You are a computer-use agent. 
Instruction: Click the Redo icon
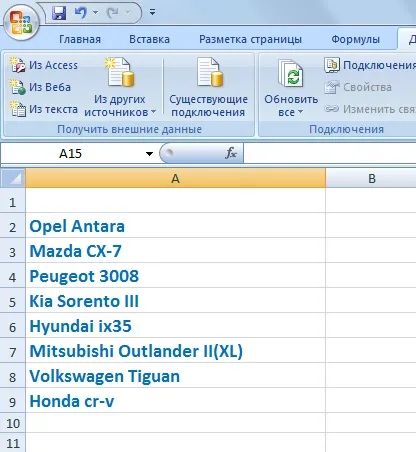tap(112, 13)
